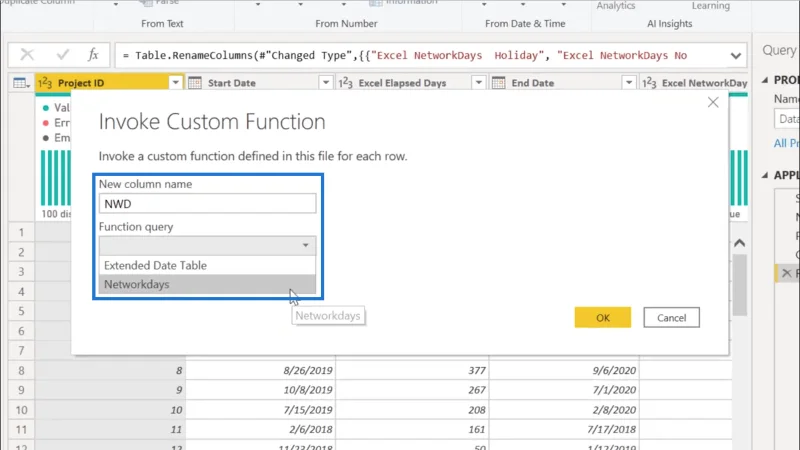
Task: Click the OK button
Action: click(603, 317)
